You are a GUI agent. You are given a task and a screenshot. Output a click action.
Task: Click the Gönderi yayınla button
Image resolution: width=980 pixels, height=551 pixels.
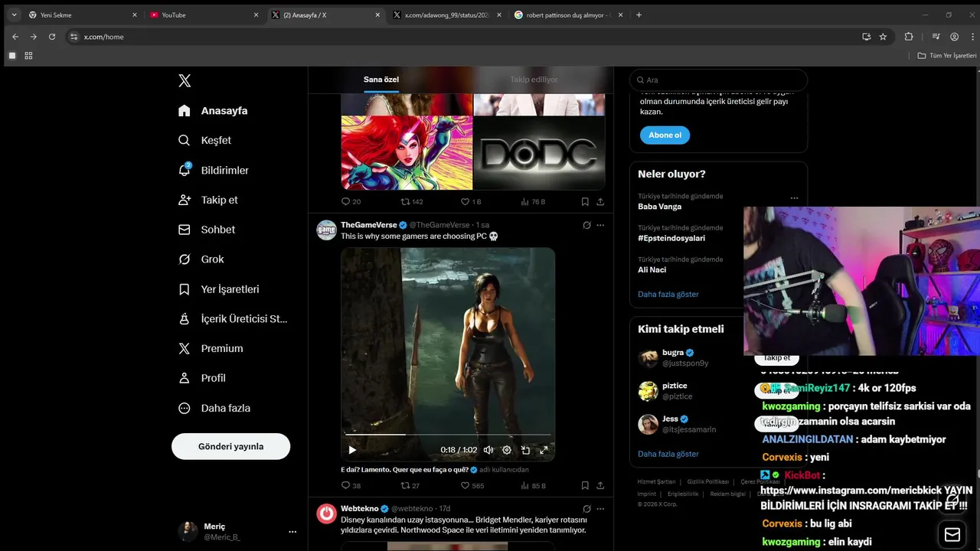click(x=230, y=446)
